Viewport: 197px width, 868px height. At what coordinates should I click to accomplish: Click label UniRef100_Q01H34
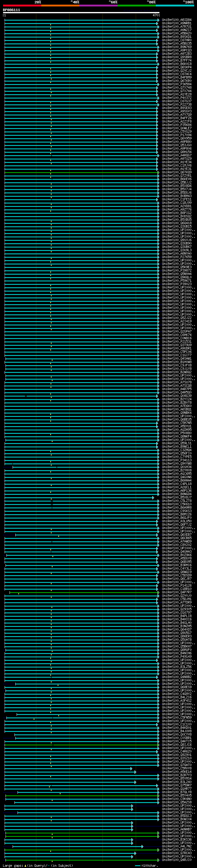177,467
